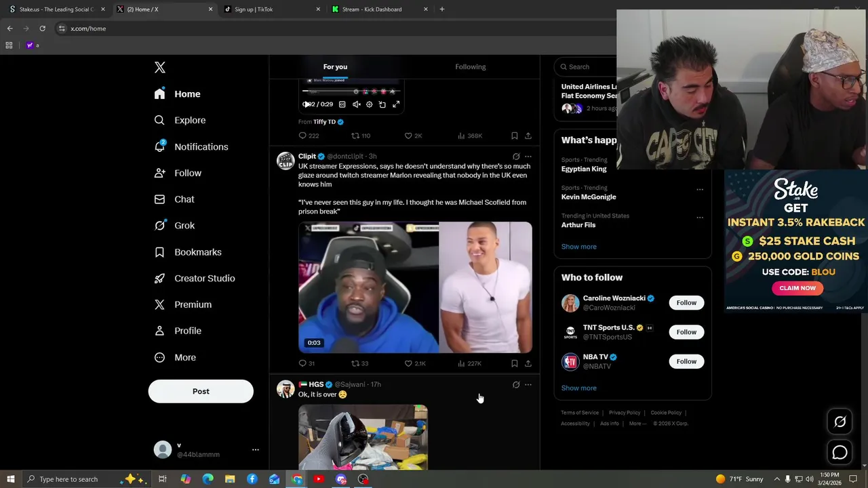Open video settings gear on Tiffy TD video
This screenshot has height=488, width=868.
[369, 104]
